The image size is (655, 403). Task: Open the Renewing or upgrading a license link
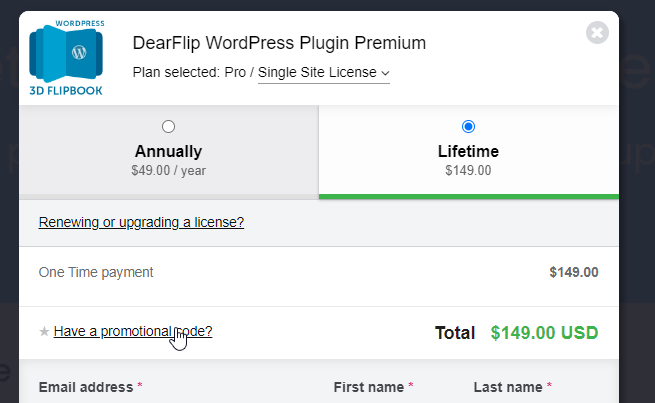click(141, 222)
